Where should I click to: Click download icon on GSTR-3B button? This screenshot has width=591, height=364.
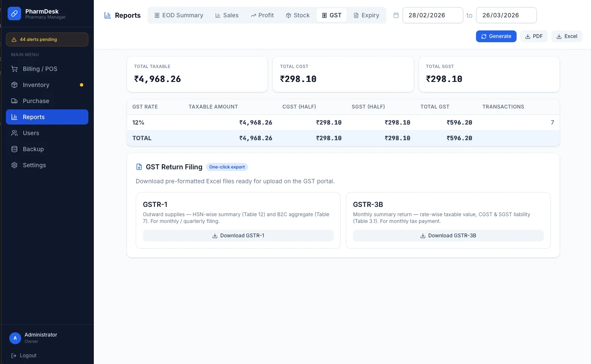423,236
